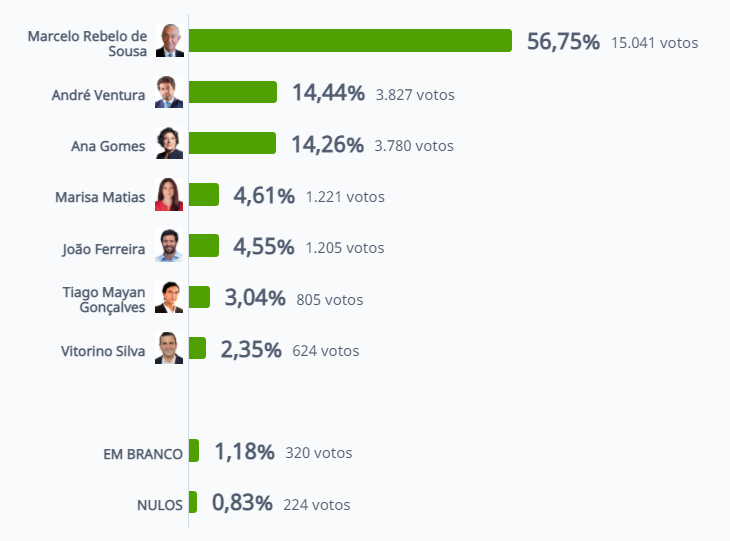Image resolution: width=730 pixels, height=541 pixels.
Task: Click the EM BRANCO label
Action: click(x=143, y=454)
